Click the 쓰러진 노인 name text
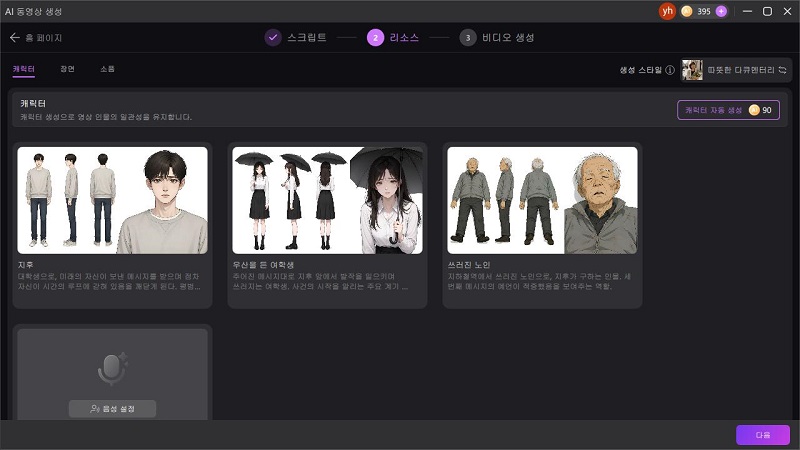800x450 pixels. click(469, 265)
